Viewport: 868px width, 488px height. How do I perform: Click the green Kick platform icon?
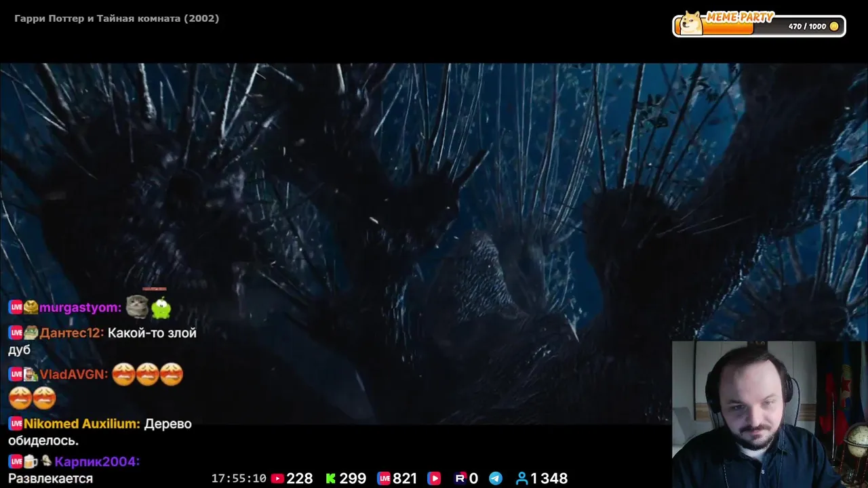click(x=331, y=479)
